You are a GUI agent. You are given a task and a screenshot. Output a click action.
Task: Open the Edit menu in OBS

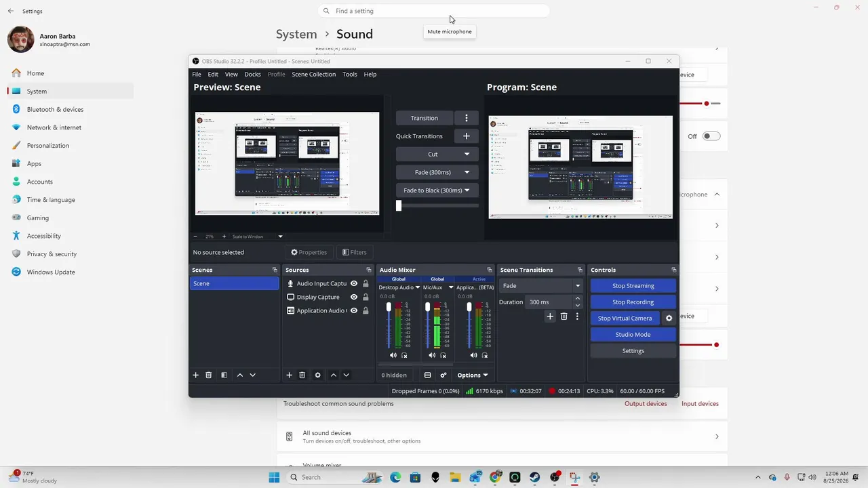point(213,75)
